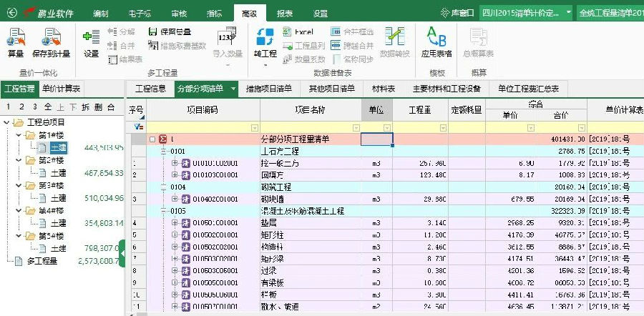Viewport: 644px width, 316px height.
Task: Click the 转工程 conversion icon
Action: (265, 37)
